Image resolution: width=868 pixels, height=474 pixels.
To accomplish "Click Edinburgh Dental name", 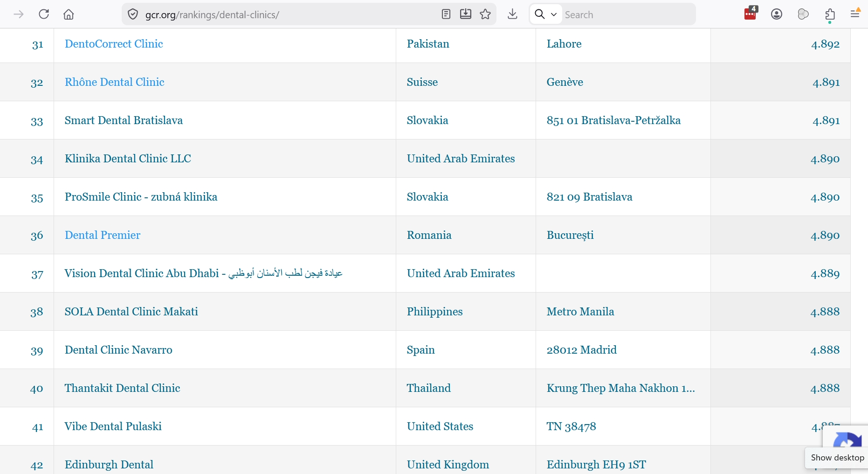I will [109, 465].
